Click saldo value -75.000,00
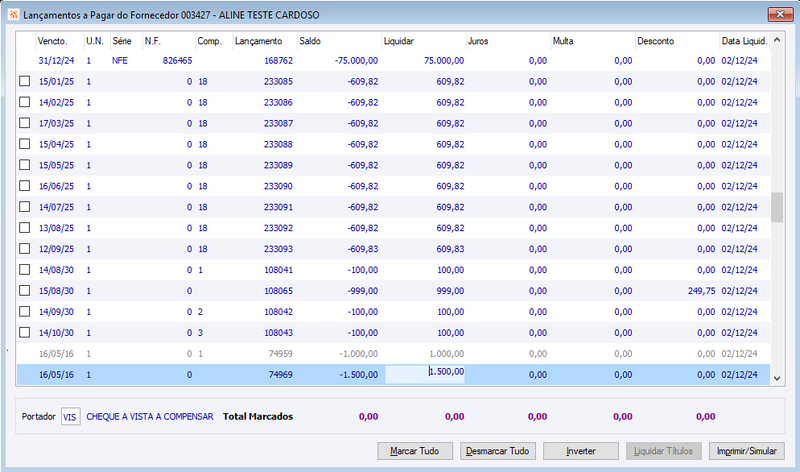This screenshot has height=472, width=800. [x=357, y=60]
